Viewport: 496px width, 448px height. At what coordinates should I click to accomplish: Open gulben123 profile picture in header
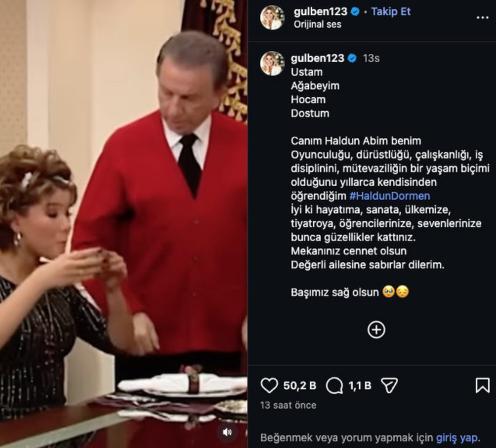pyautogui.click(x=272, y=18)
